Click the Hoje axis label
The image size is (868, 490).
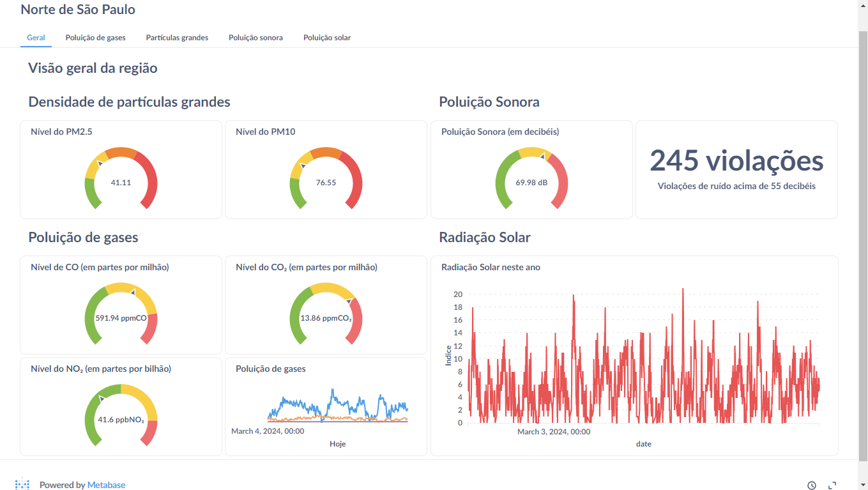coord(337,443)
